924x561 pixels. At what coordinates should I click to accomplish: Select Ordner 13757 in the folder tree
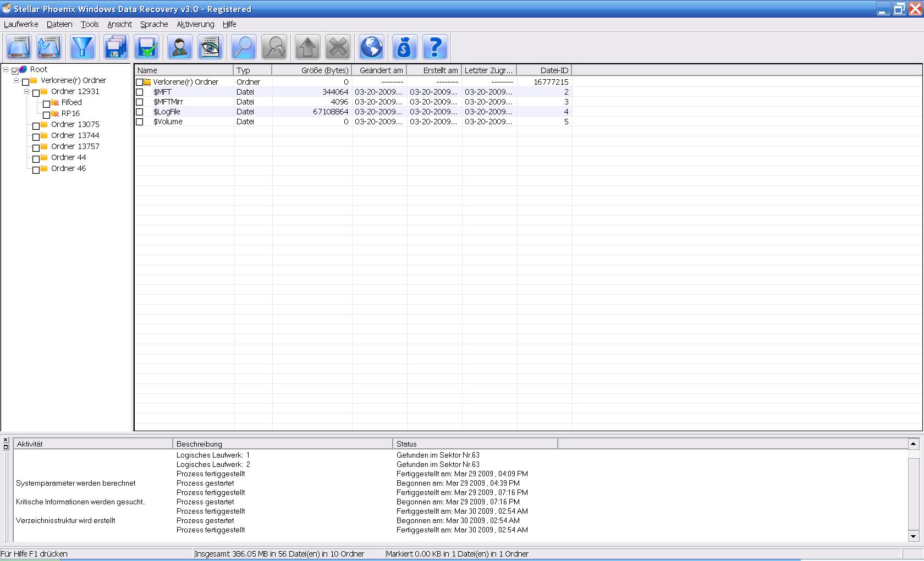[x=75, y=147]
